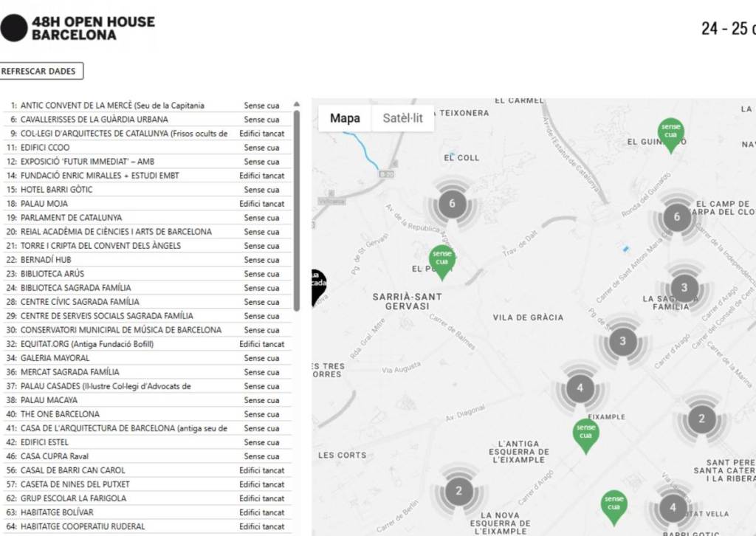Open the 6 cluster marker near El Camp de l'Arpa
This screenshot has width=756, height=536.
(x=677, y=217)
